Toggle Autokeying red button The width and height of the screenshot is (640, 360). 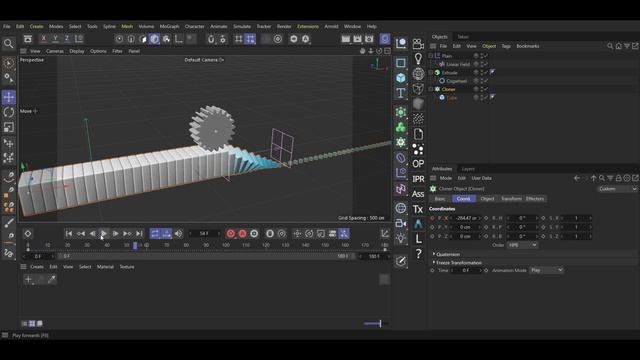pos(242,233)
